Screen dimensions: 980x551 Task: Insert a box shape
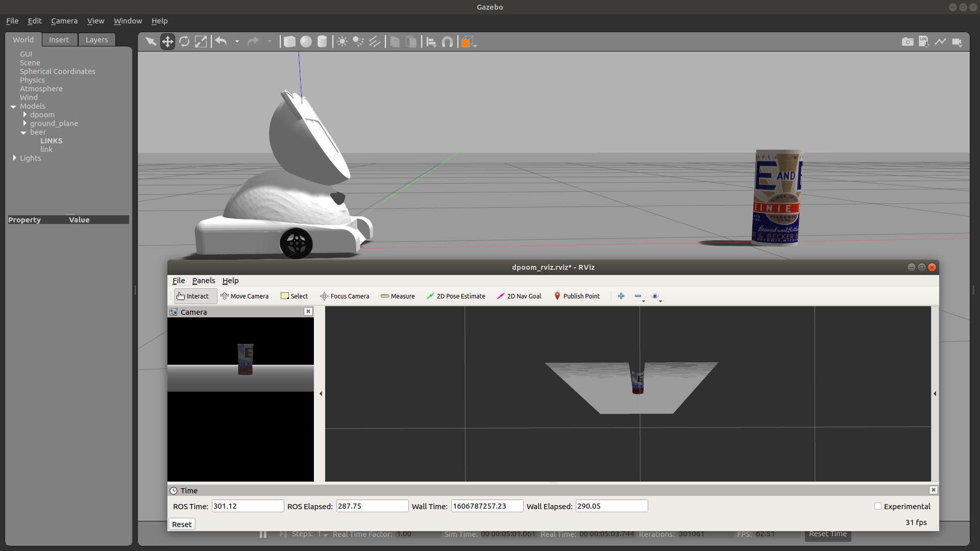[x=289, y=41]
